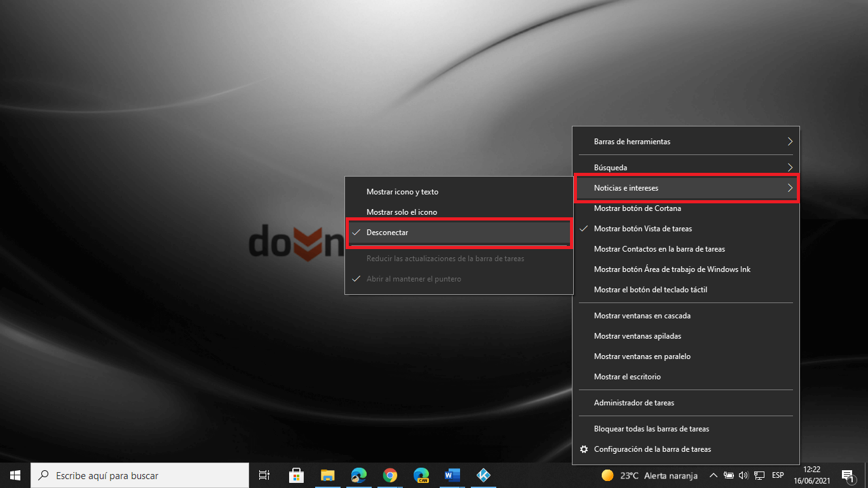Open Administrador de tareas
The width and height of the screenshot is (868, 488).
[x=686, y=403]
